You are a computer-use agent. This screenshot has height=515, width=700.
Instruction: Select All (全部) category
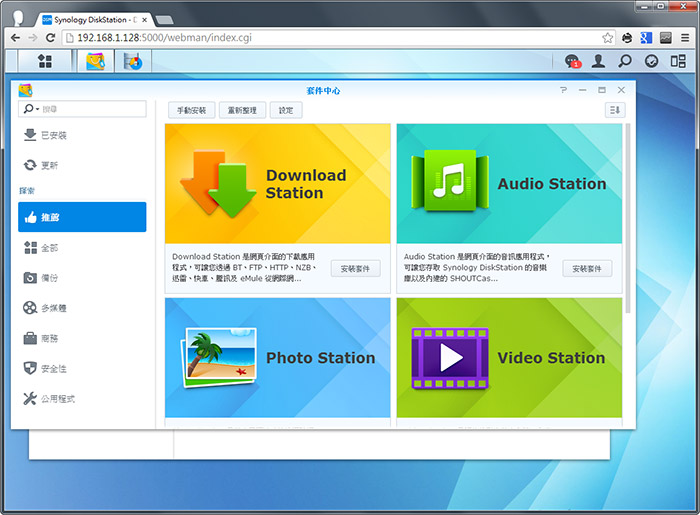(x=82, y=248)
